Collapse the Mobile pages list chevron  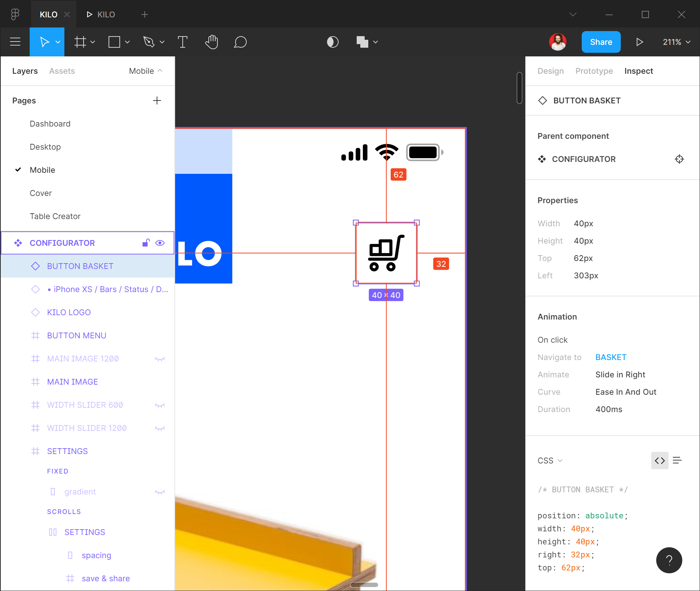point(160,71)
